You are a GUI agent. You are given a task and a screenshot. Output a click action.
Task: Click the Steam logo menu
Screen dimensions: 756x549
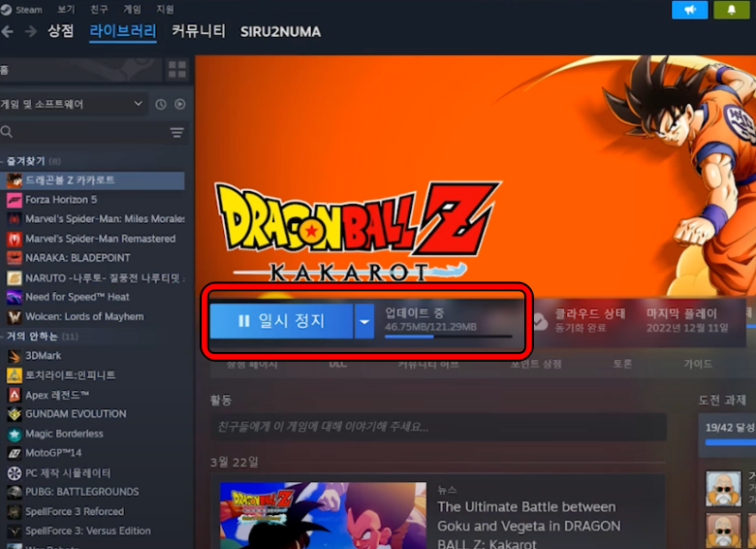tap(21, 9)
